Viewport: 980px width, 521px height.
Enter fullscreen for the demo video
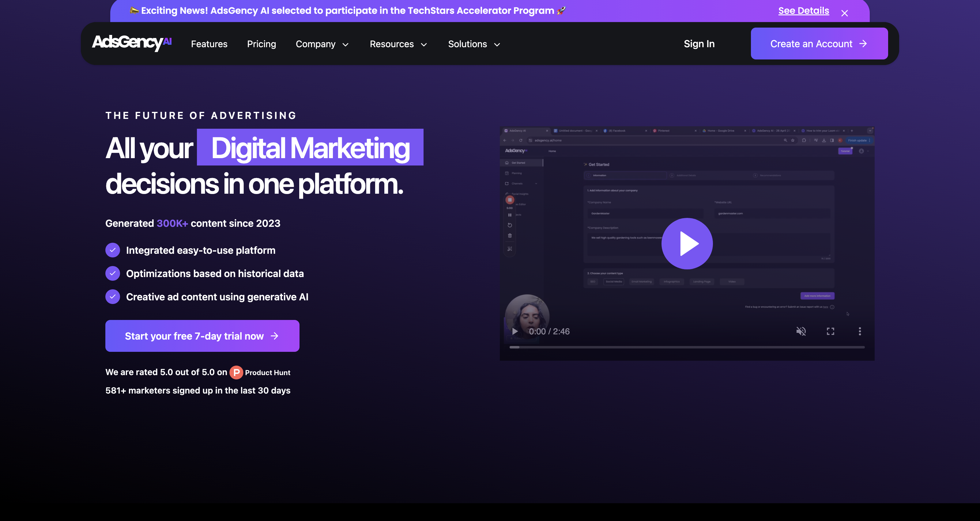tap(830, 331)
